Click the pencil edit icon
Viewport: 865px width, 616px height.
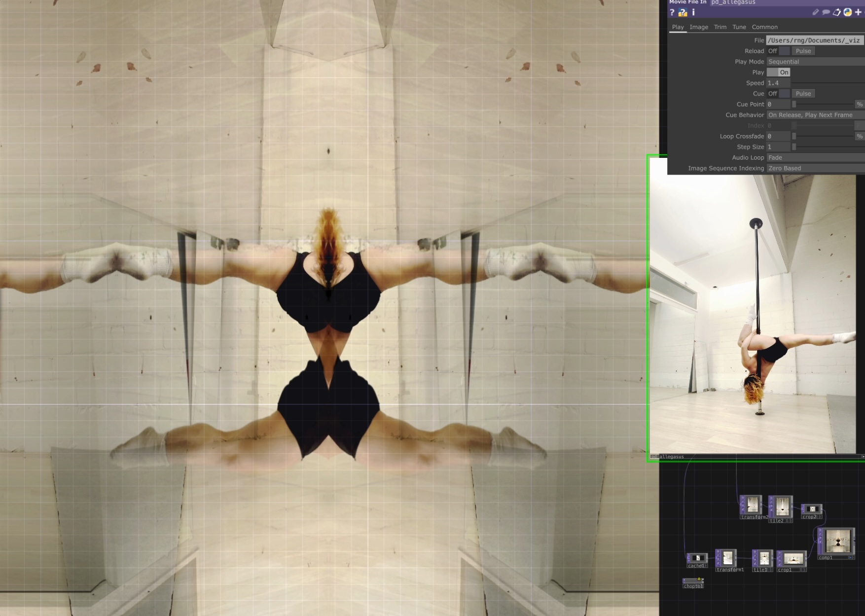(x=815, y=12)
